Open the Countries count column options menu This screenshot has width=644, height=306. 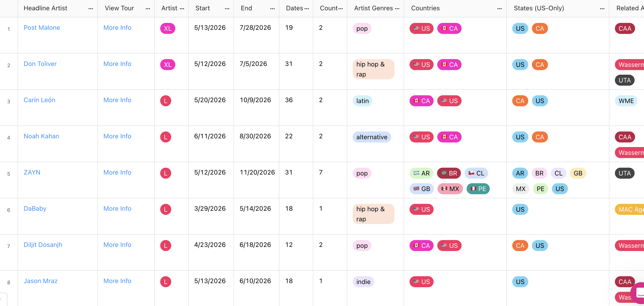[x=340, y=8]
